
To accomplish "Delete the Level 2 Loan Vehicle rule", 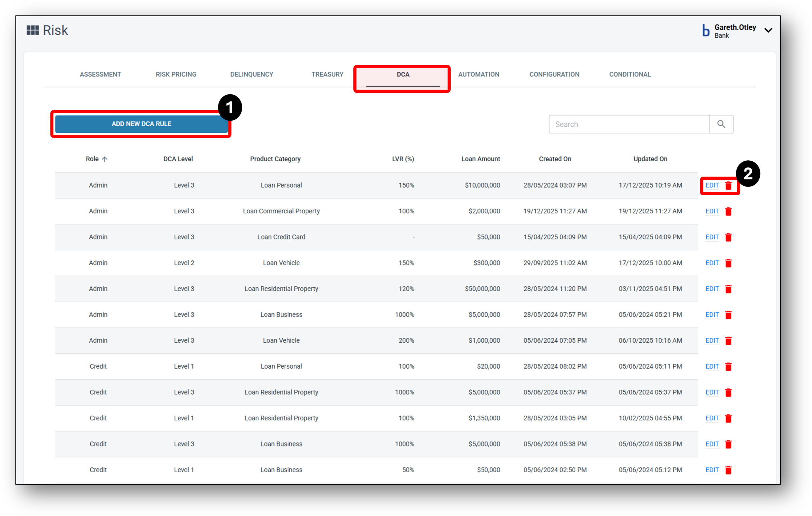I will coord(729,263).
